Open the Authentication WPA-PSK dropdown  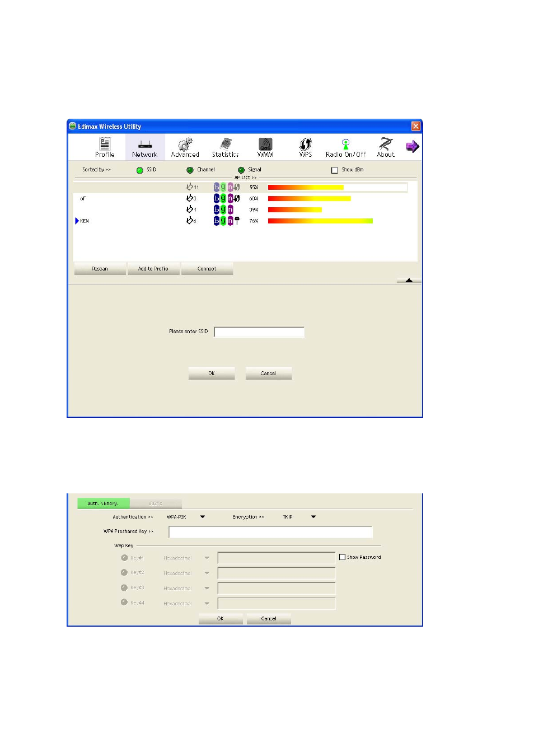203,517
